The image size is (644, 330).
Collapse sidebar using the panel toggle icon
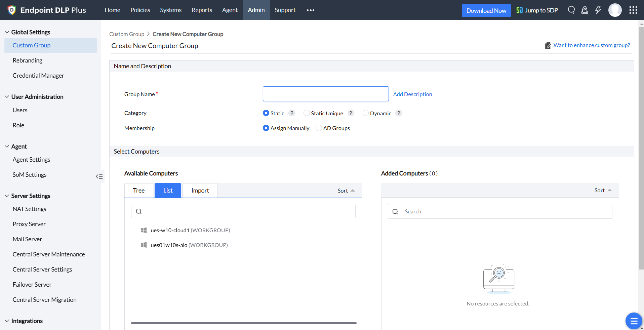click(x=99, y=176)
